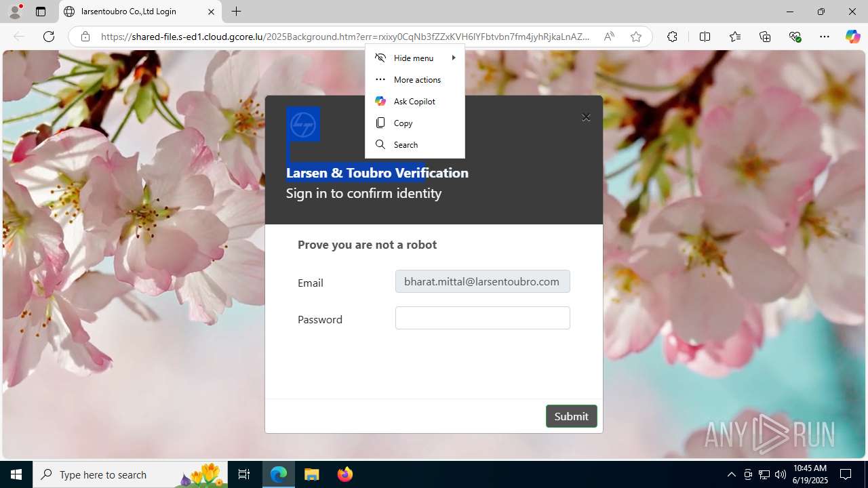This screenshot has height=488, width=868.
Task: Open a new tab with plus button
Action: pyautogui.click(x=236, y=12)
